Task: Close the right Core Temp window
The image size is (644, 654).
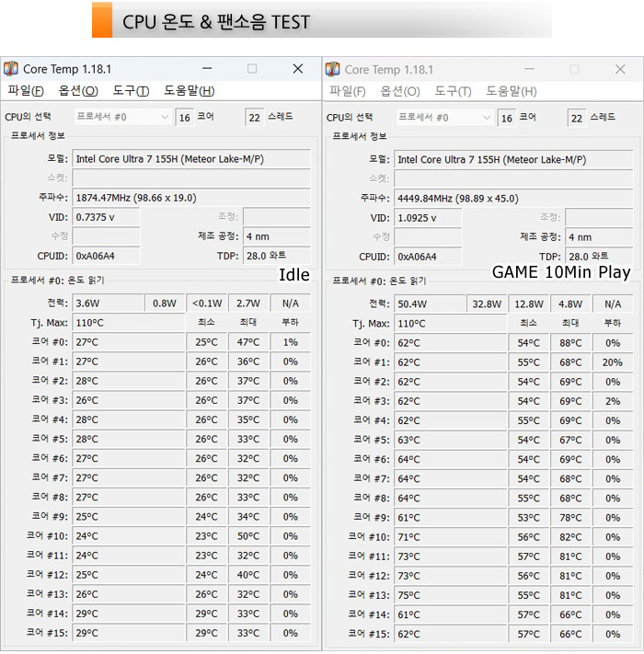Action: tap(620, 69)
